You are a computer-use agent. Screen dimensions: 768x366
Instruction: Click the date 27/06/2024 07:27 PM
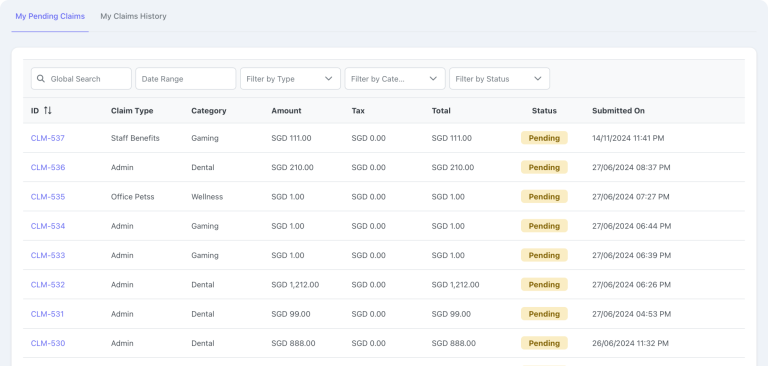pos(631,197)
